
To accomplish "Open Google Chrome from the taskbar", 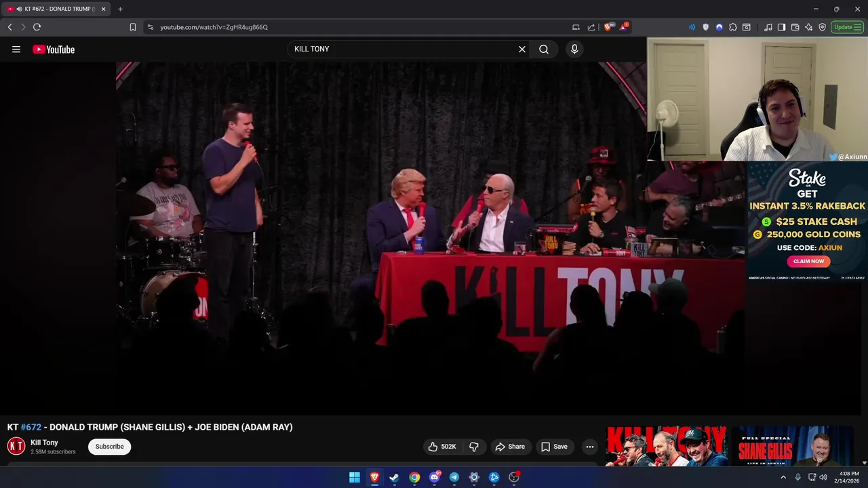I will click(x=414, y=477).
